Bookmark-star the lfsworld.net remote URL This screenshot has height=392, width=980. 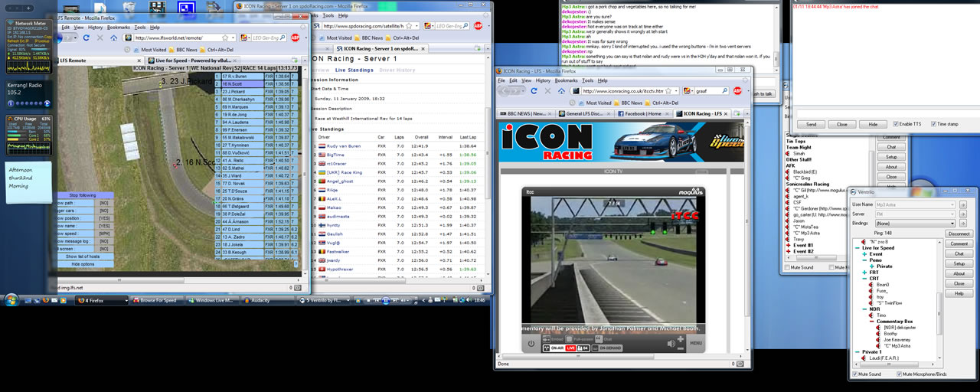226,37
